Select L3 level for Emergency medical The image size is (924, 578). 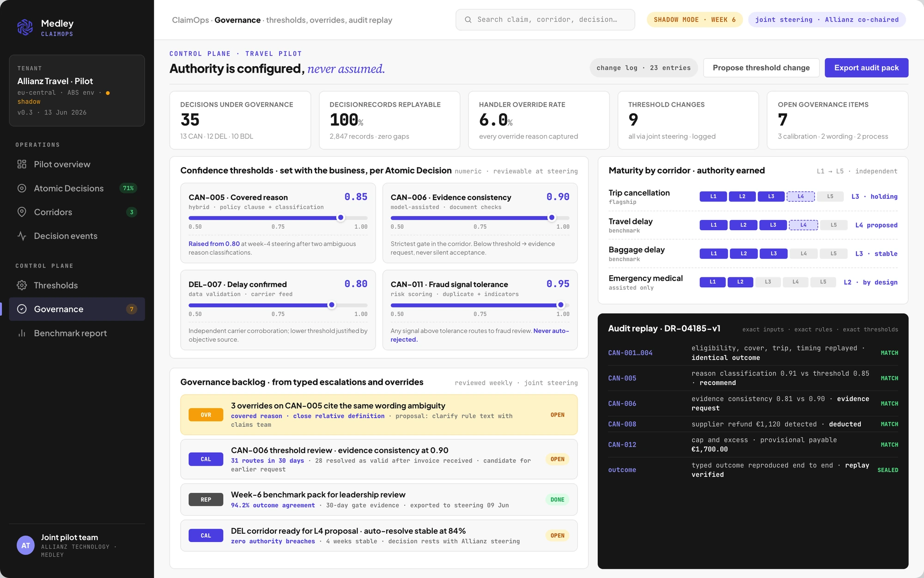768,282
